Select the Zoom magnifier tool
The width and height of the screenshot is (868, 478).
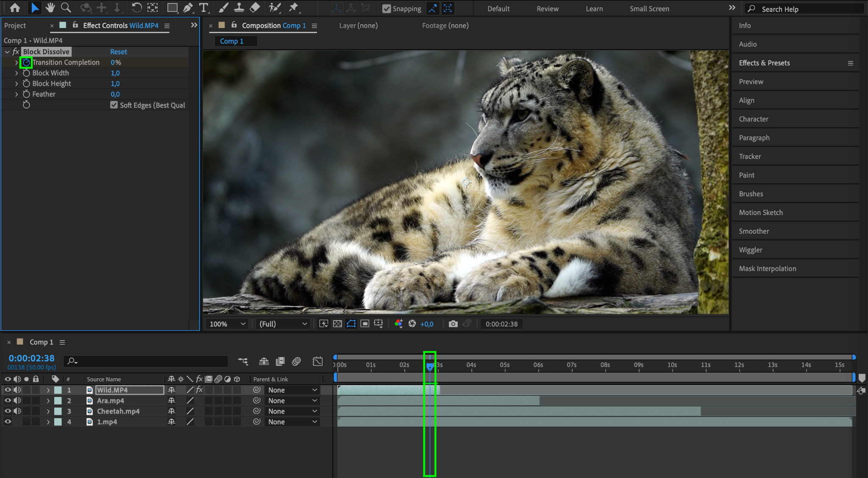tap(66, 8)
